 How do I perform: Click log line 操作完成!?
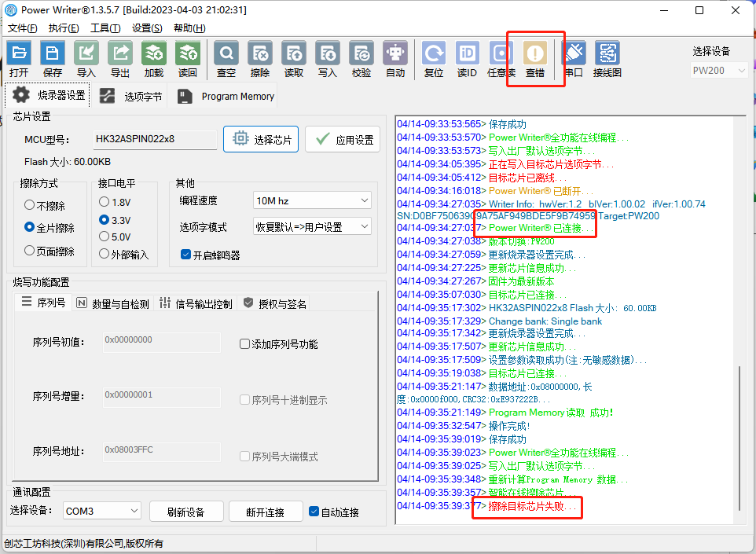coord(509,426)
